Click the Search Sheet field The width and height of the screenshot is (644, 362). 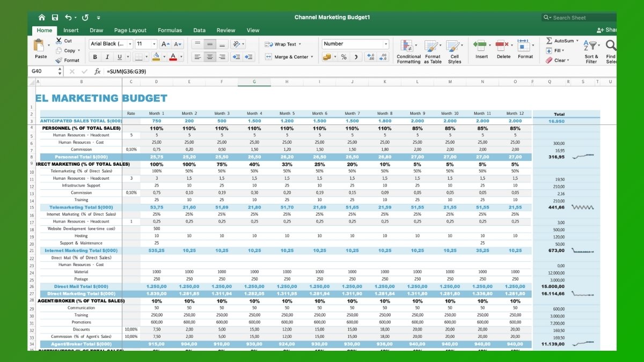(577, 17)
